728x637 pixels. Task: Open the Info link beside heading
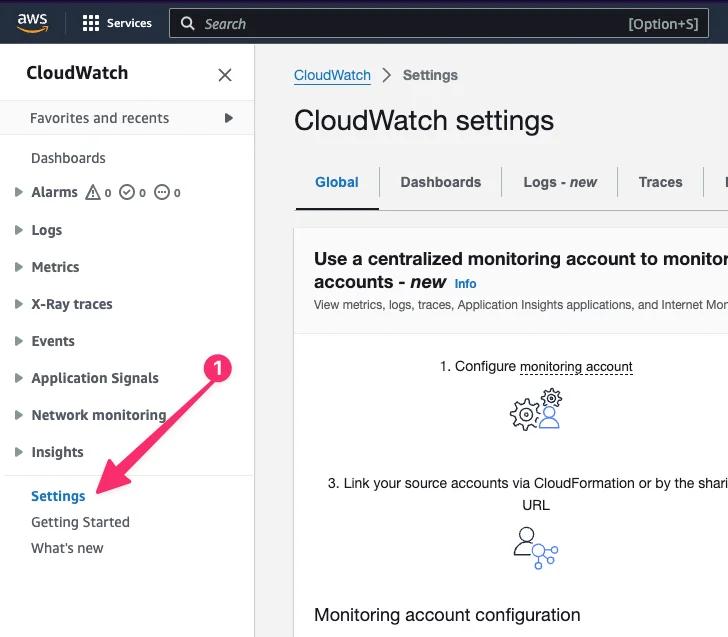(465, 284)
